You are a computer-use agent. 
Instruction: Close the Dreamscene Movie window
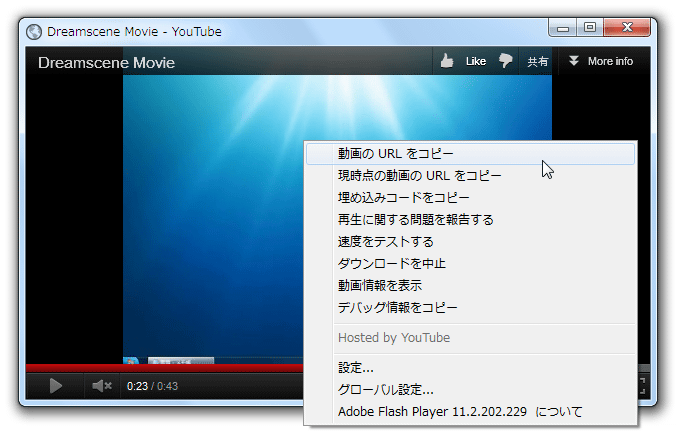(x=627, y=28)
